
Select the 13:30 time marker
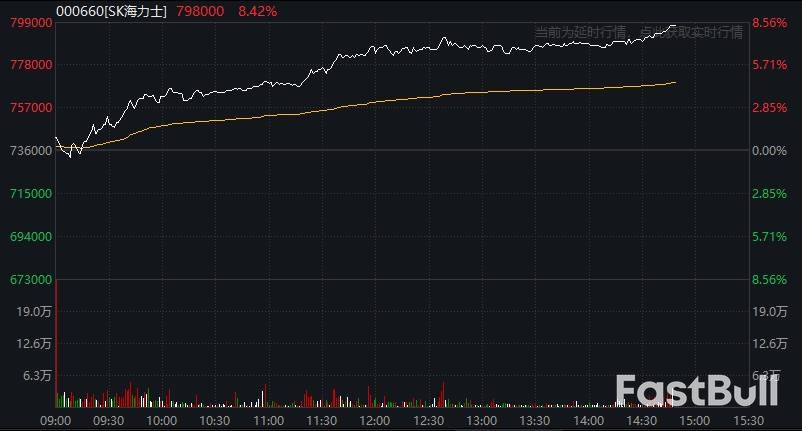[535, 420]
